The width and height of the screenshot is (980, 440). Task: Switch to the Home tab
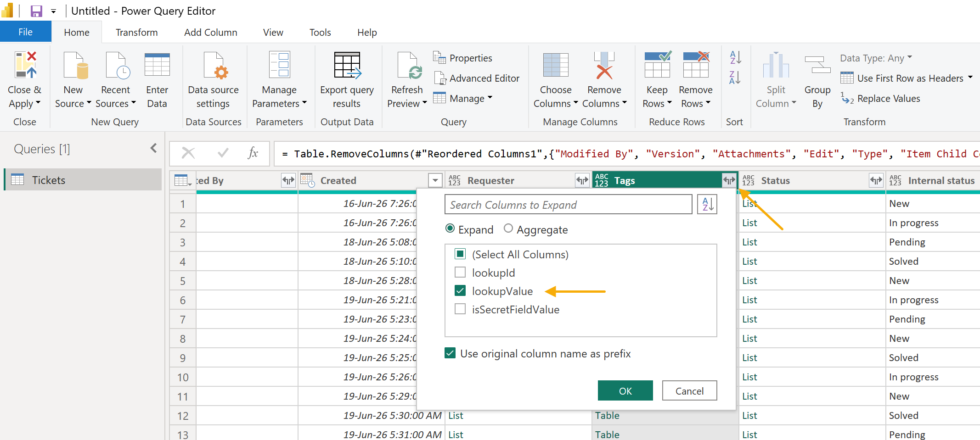click(77, 33)
